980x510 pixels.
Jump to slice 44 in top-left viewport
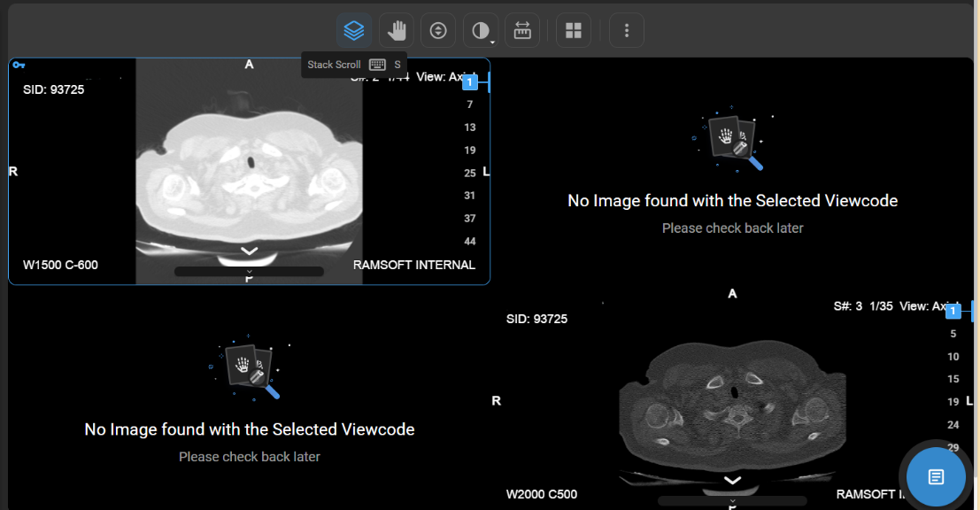[x=470, y=241]
